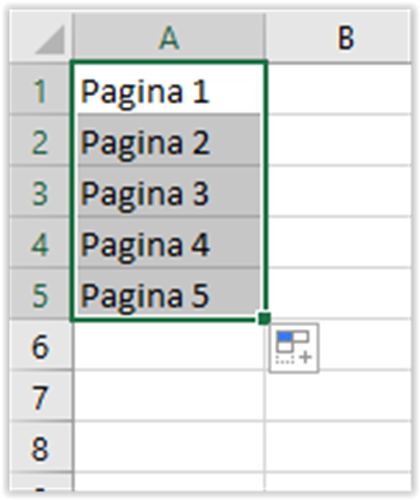Click cell containing Pagina 2
Viewport: 420px width, 500px height.
(x=169, y=140)
